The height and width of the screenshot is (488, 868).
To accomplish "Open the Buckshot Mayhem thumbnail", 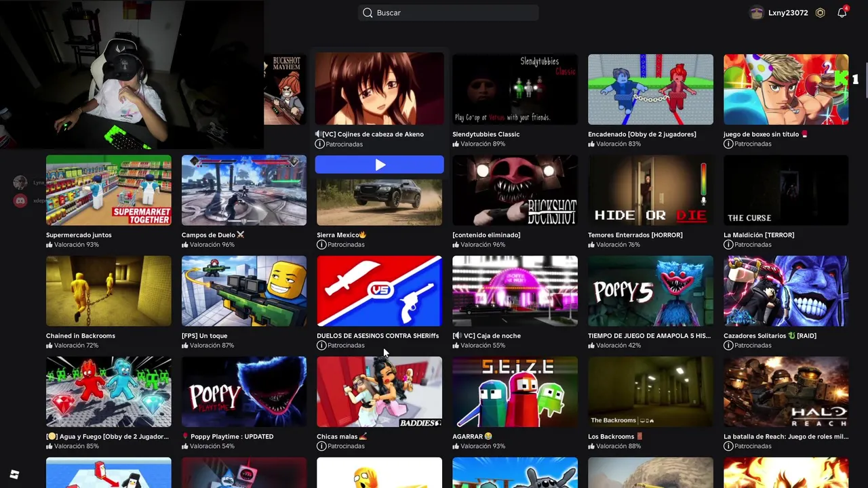I will click(x=285, y=89).
